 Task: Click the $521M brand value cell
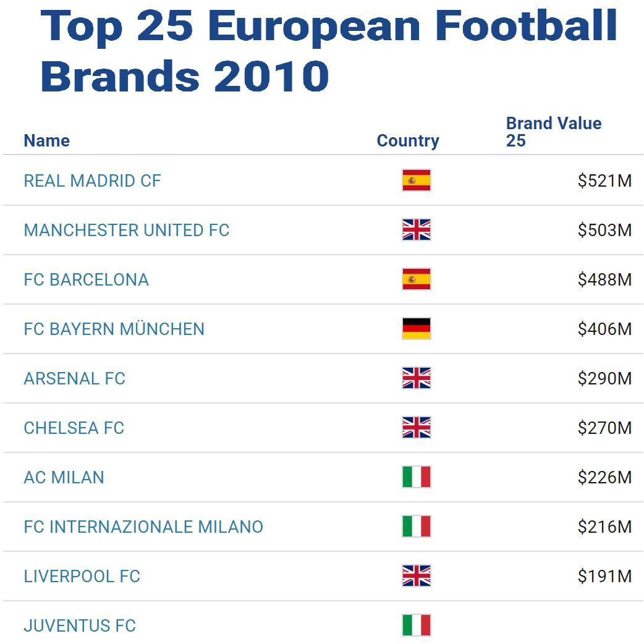pyautogui.click(x=604, y=181)
